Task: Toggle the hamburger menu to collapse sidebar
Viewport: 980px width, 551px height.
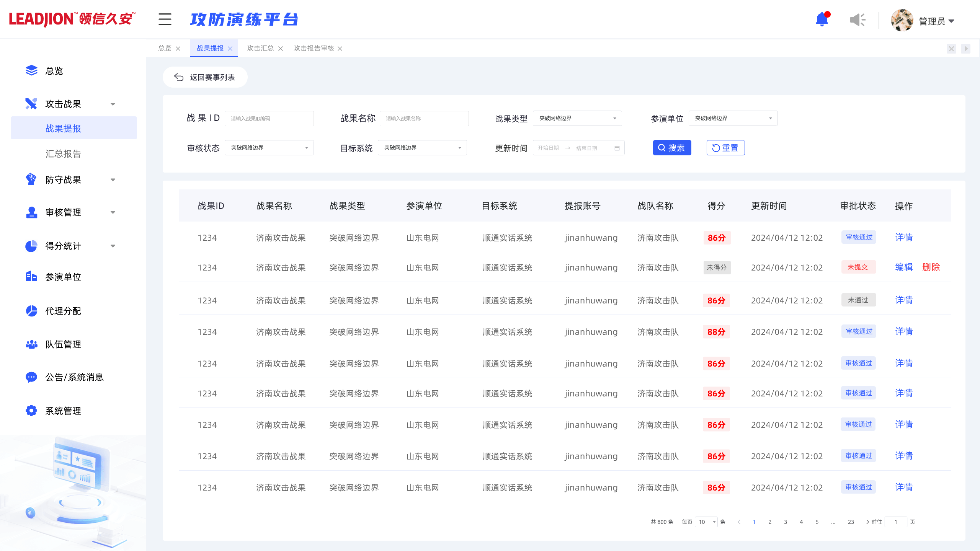Action: pos(165,19)
